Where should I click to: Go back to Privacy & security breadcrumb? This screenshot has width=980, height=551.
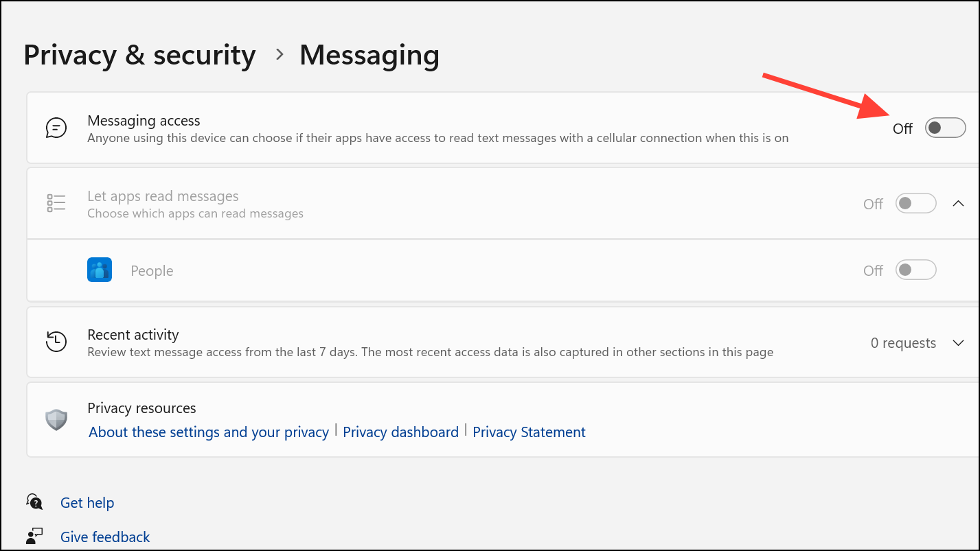pyautogui.click(x=139, y=55)
